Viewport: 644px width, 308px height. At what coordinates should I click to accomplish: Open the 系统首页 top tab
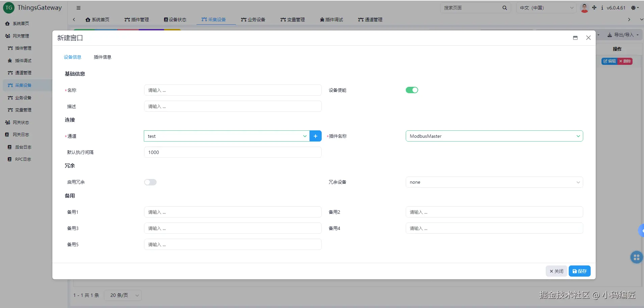coord(98,20)
